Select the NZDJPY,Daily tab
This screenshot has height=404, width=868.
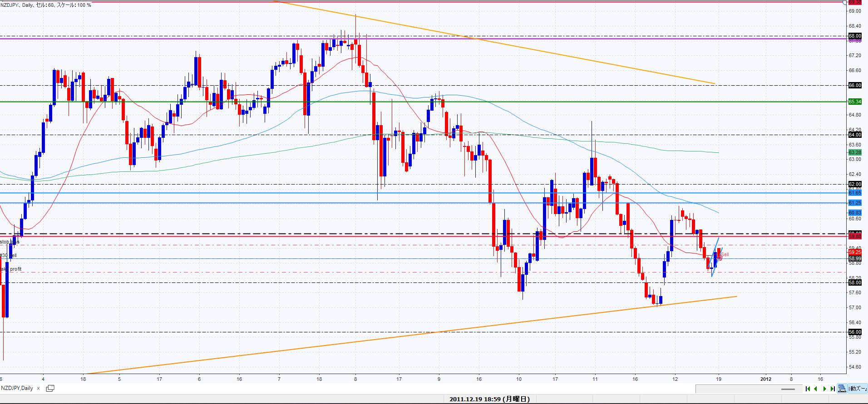pyautogui.click(x=17, y=388)
